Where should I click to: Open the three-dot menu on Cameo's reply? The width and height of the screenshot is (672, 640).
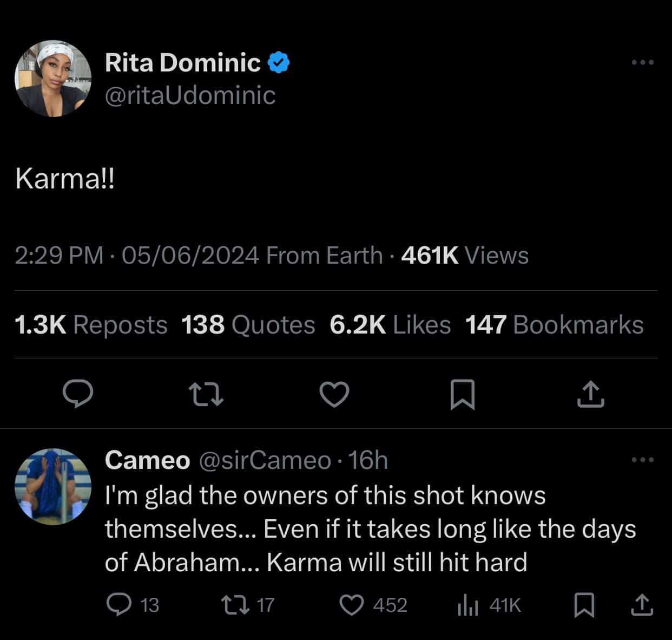coord(643,460)
